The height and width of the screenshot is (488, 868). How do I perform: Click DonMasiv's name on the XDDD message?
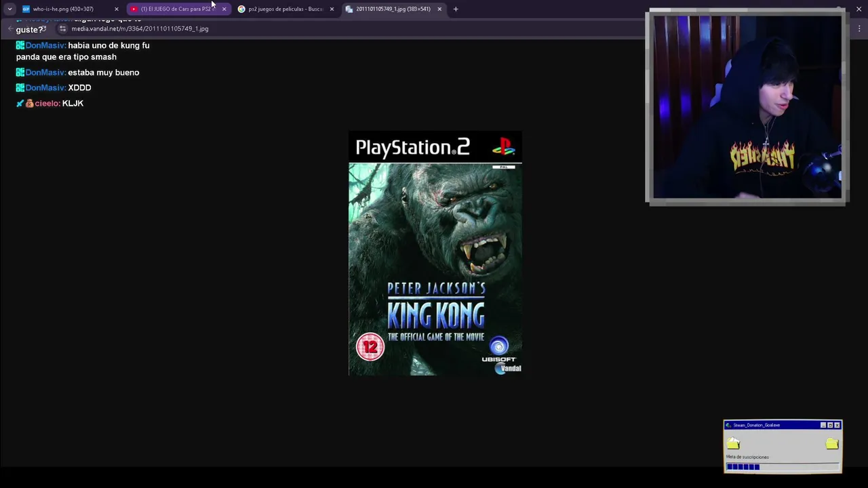[x=45, y=87]
